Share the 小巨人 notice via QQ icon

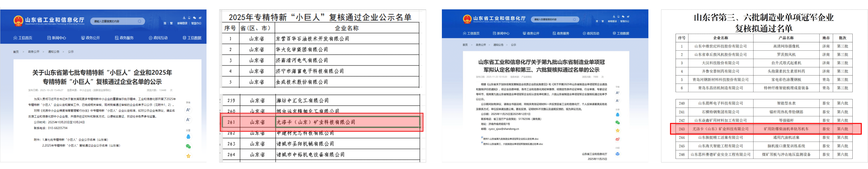[188, 137]
